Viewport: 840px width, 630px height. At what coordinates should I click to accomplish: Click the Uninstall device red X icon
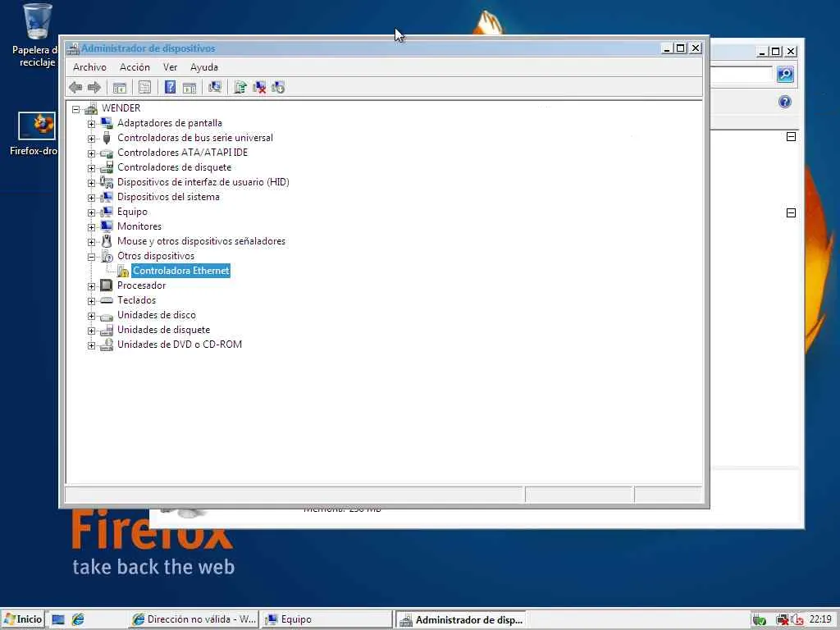(259, 87)
